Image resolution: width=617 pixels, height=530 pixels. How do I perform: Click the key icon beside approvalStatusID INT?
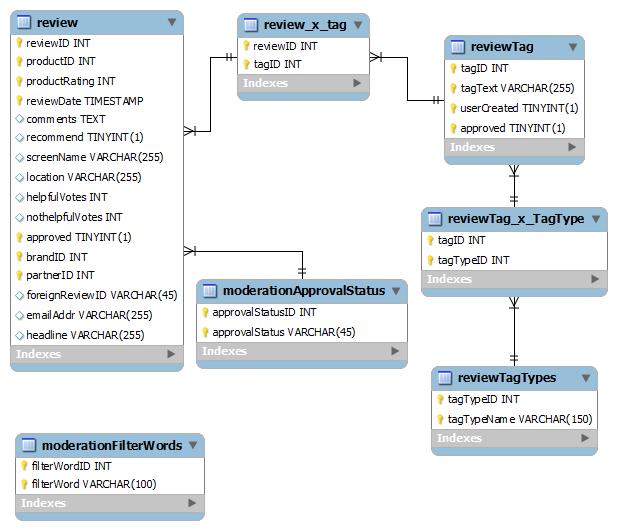205,312
